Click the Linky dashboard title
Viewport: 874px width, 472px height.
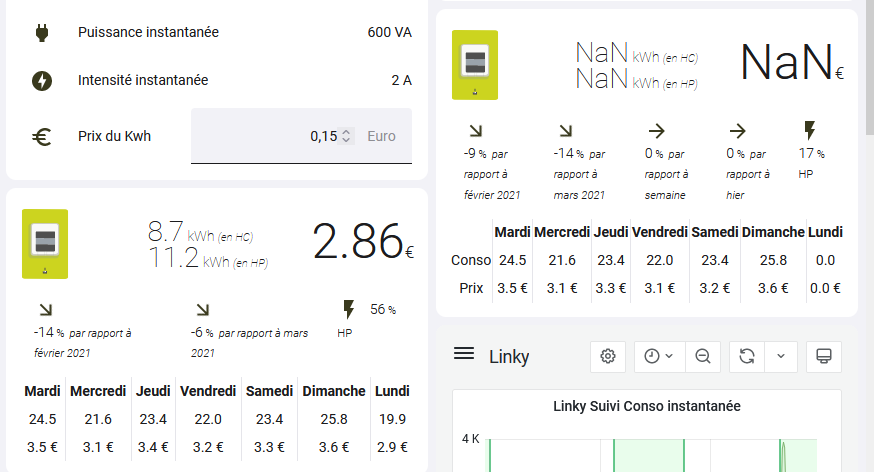coord(509,357)
